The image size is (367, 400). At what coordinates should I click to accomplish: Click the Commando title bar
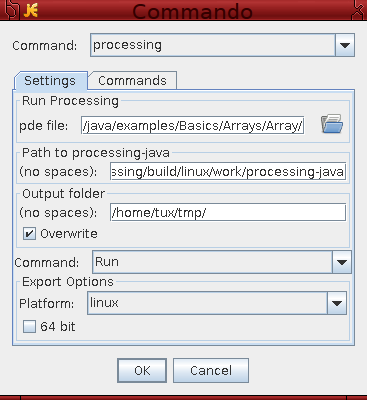192,11
